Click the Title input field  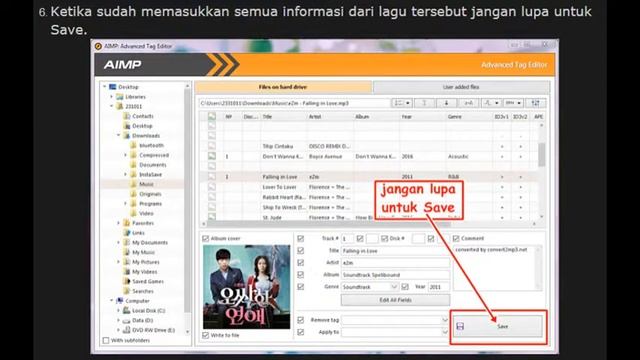(x=395, y=251)
